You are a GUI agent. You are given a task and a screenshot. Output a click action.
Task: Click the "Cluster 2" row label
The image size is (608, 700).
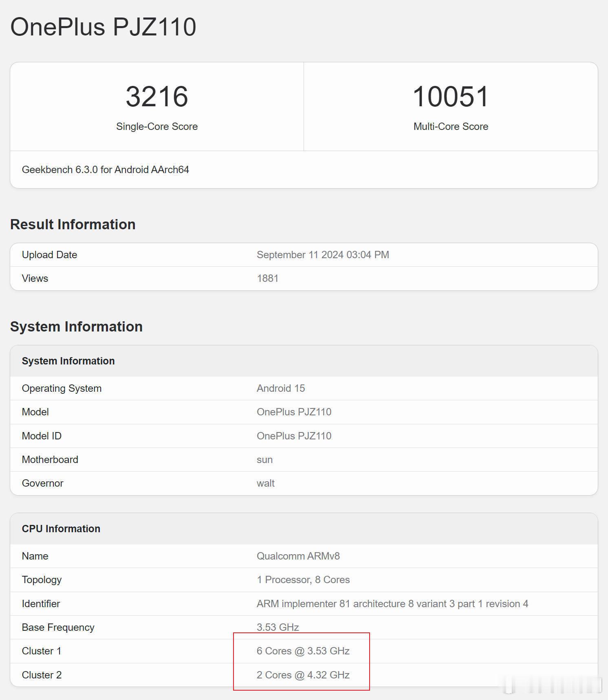(42, 675)
